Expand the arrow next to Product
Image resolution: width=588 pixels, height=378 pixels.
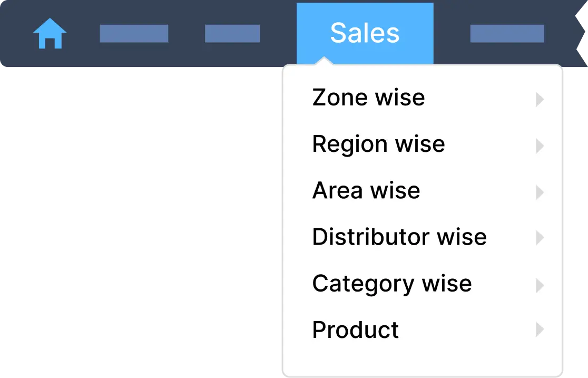(539, 330)
